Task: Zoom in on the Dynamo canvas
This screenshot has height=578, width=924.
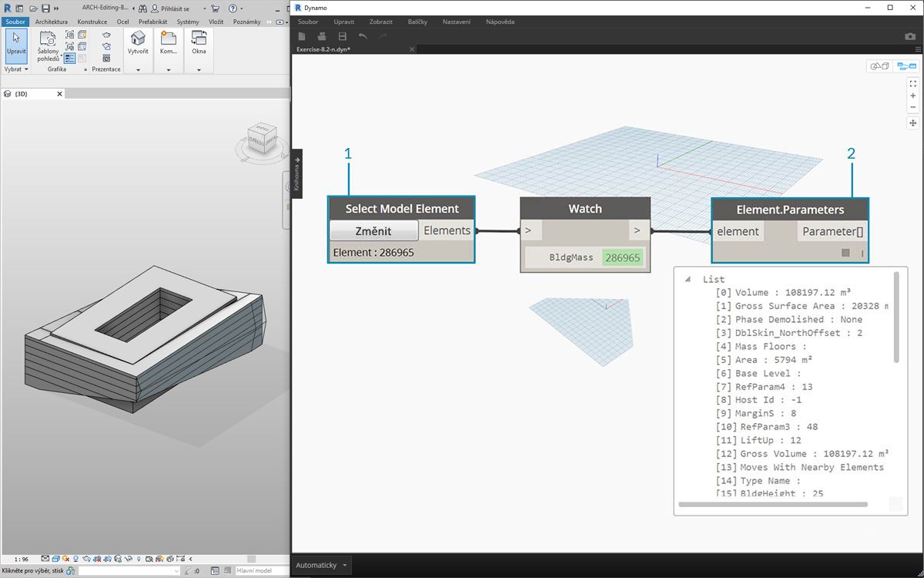Action: coord(913,96)
